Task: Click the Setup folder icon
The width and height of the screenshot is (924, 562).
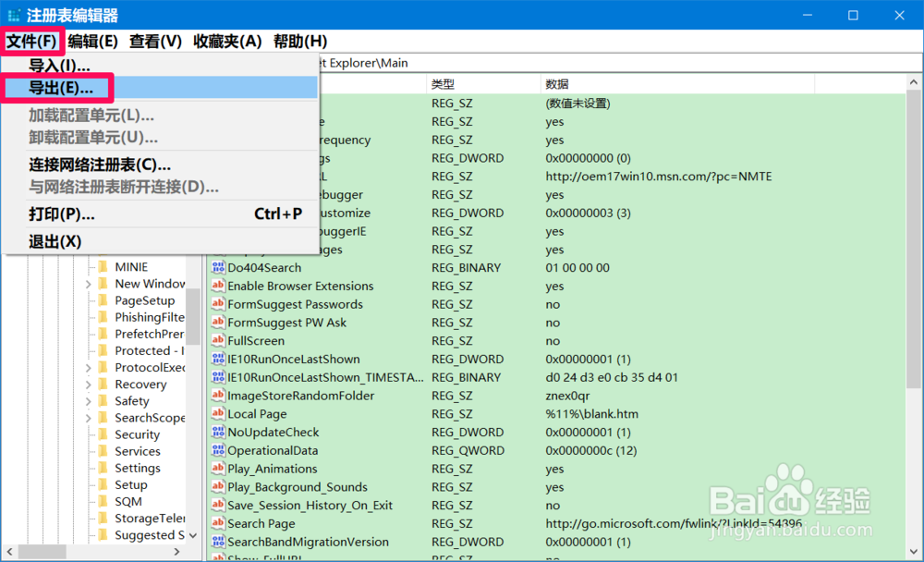Action: click(103, 484)
